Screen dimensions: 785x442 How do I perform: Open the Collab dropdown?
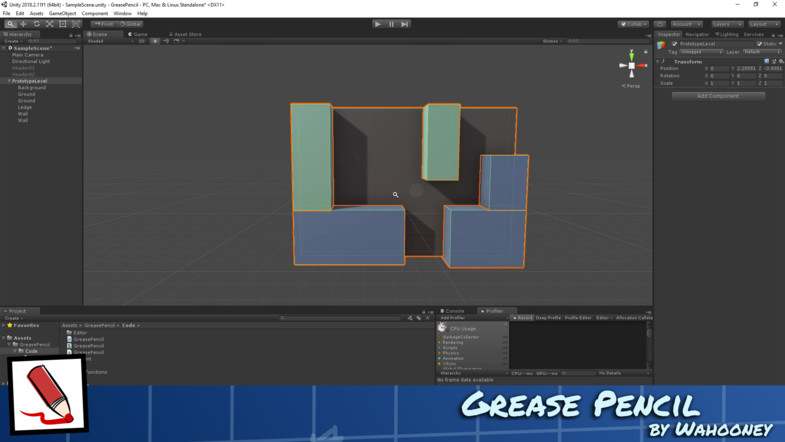coord(633,24)
